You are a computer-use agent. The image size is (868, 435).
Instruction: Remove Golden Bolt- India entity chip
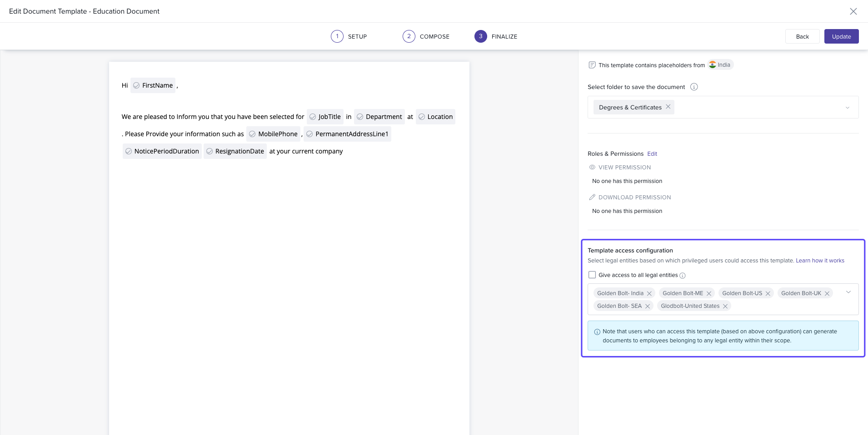[649, 293]
